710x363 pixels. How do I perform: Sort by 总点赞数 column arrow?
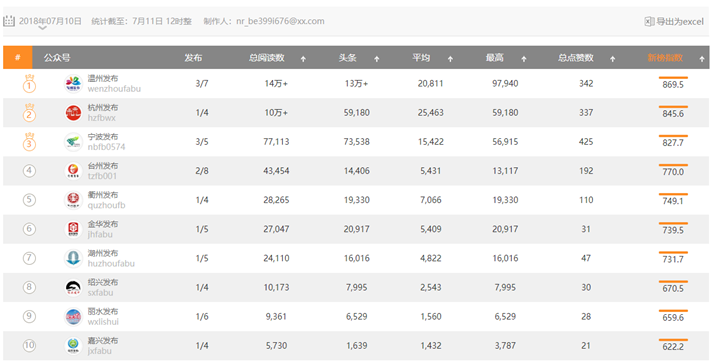612,59
